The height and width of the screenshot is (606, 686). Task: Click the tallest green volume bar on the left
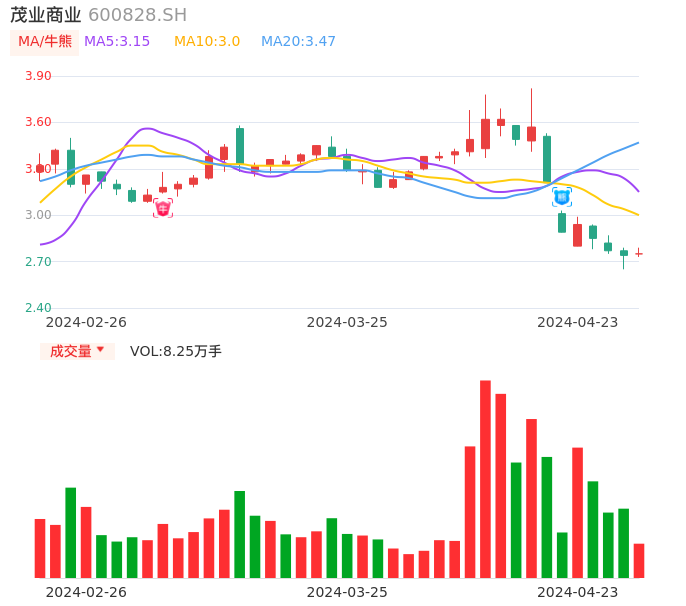pyautogui.click(x=71, y=532)
